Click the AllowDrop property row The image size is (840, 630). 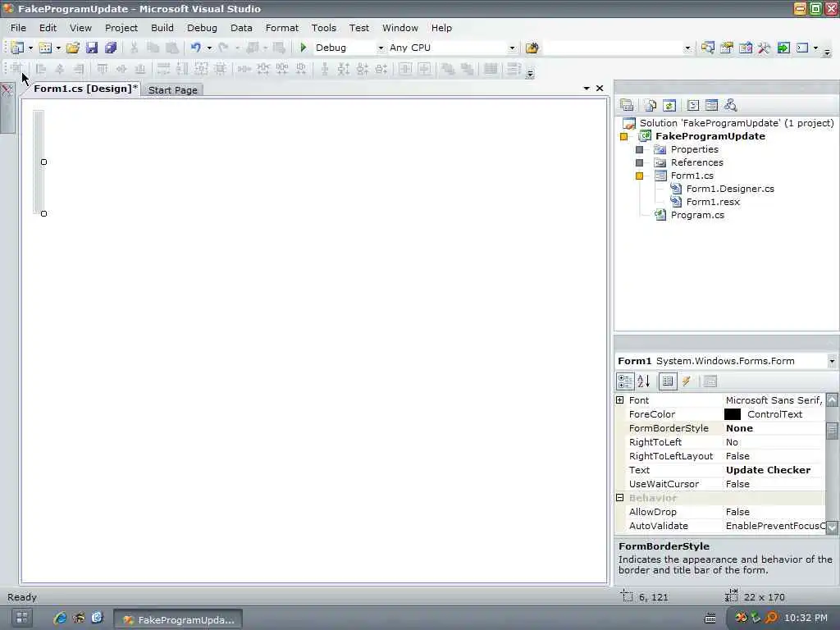pyautogui.click(x=725, y=512)
